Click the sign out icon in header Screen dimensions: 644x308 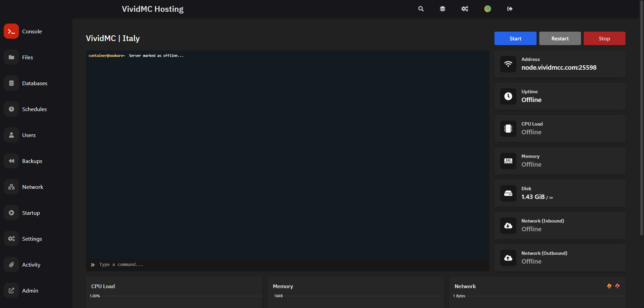510,9
